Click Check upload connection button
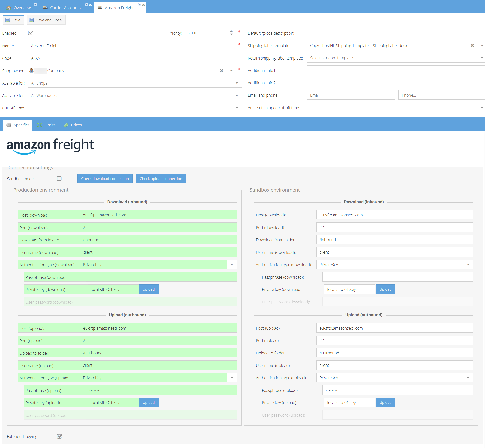Viewport: 485px width, 448px height. pos(161,179)
